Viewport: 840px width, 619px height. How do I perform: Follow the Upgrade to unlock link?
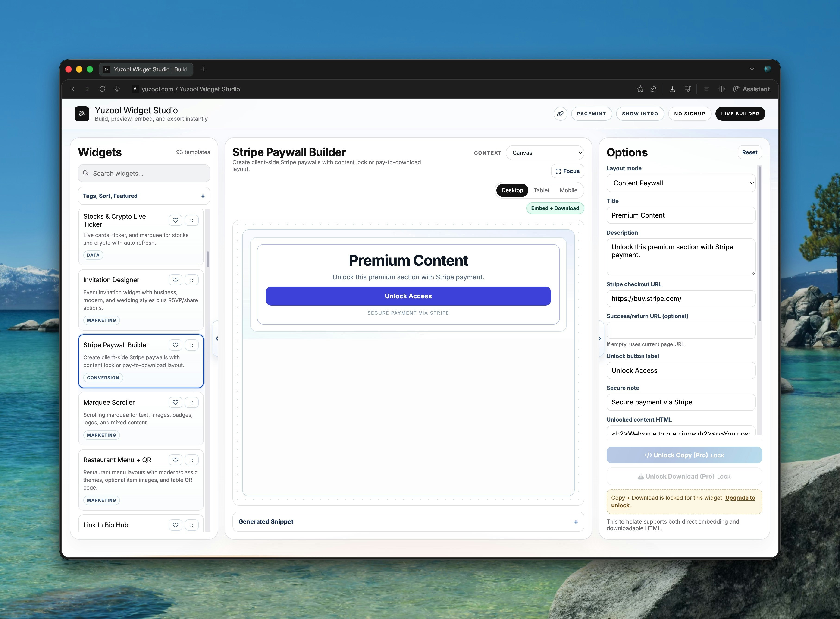pos(740,498)
